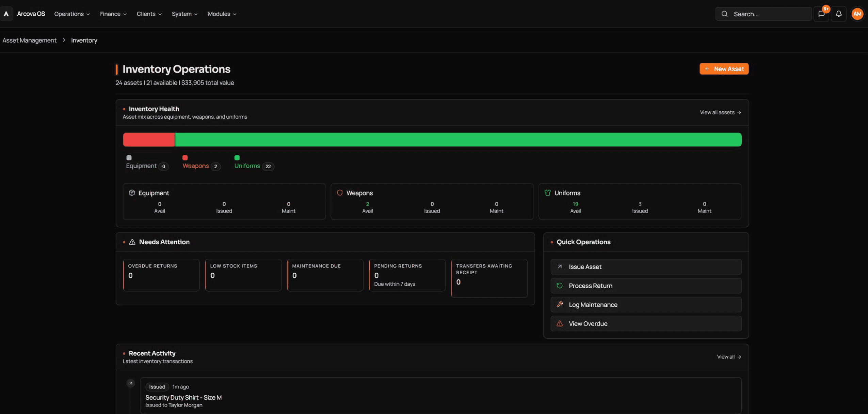868x414 pixels.
Task: Click the Uniforms count badge 22
Action: [268, 166]
